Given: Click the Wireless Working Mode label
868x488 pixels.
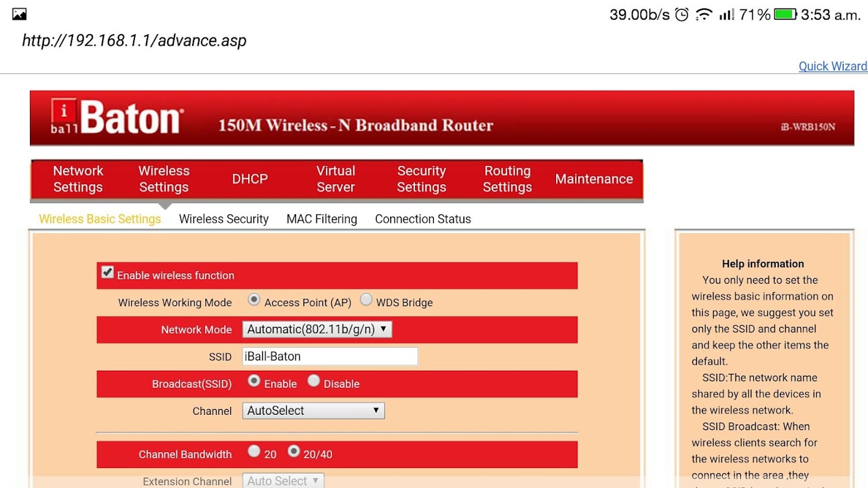Looking at the screenshot, I should pyautogui.click(x=175, y=303).
